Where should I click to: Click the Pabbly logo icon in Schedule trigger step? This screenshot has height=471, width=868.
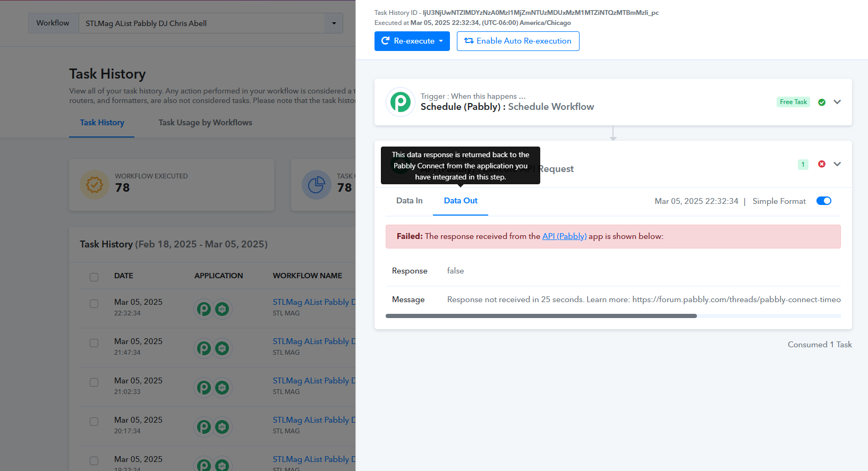click(x=401, y=102)
